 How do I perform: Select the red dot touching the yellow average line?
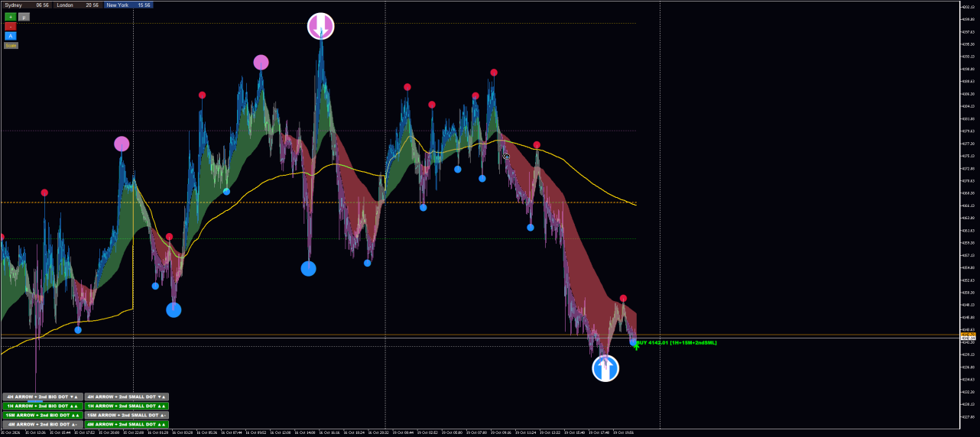click(537, 145)
